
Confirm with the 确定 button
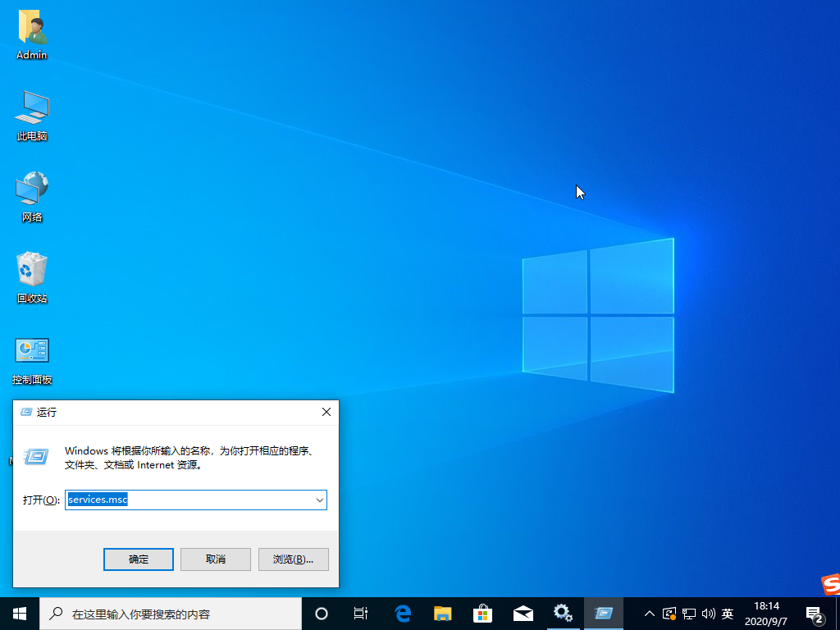point(138,559)
